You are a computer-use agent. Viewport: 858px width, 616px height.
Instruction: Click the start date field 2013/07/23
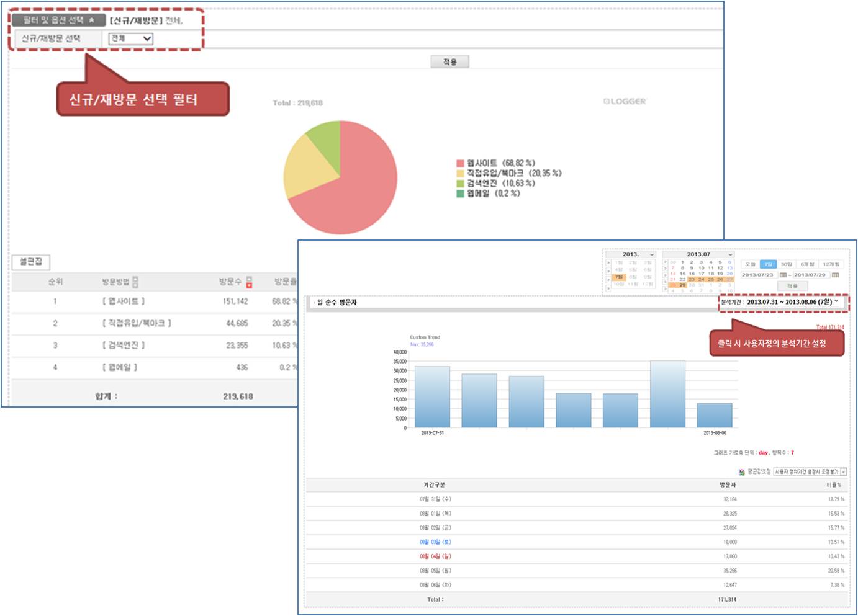(757, 275)
